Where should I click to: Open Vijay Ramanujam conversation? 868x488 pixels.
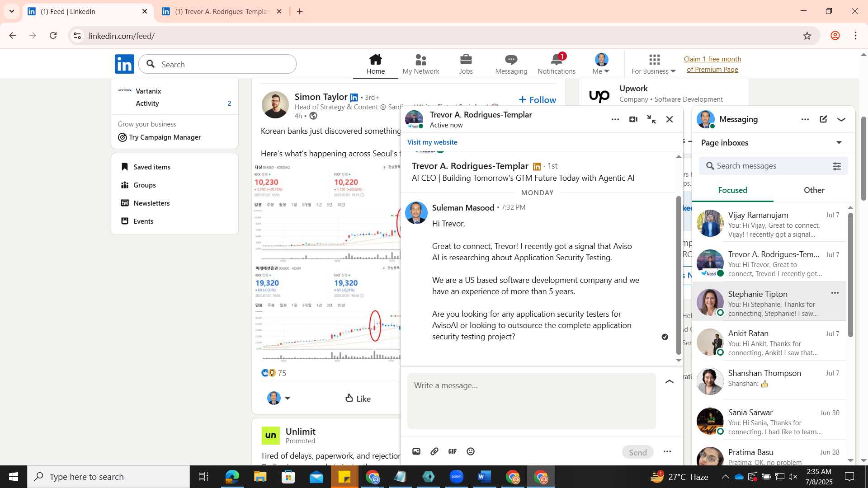pyautogui.click(x=769, y=224)
